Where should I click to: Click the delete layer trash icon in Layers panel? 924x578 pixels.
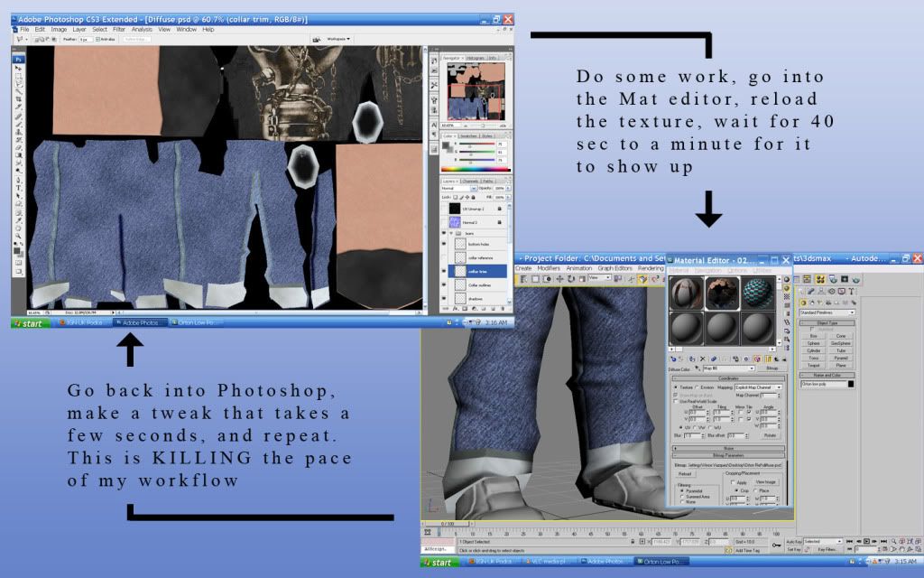point(503,309)
